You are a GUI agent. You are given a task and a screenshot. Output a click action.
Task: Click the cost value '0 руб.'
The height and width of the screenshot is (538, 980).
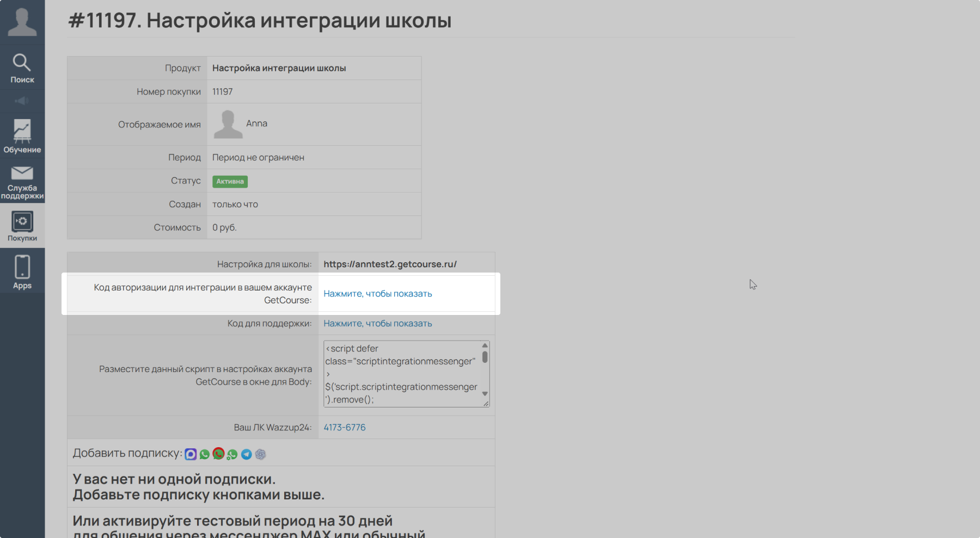[x=224, y=228]
